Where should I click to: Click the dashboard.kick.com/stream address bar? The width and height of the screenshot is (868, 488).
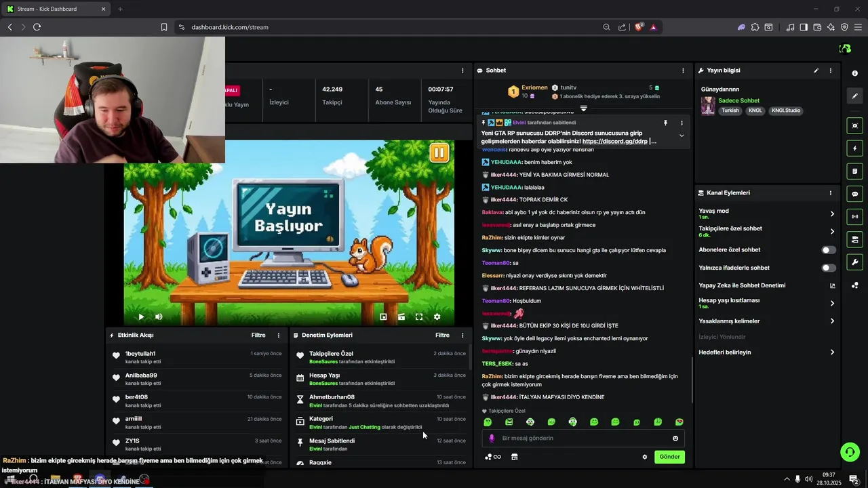pos(230,27)
